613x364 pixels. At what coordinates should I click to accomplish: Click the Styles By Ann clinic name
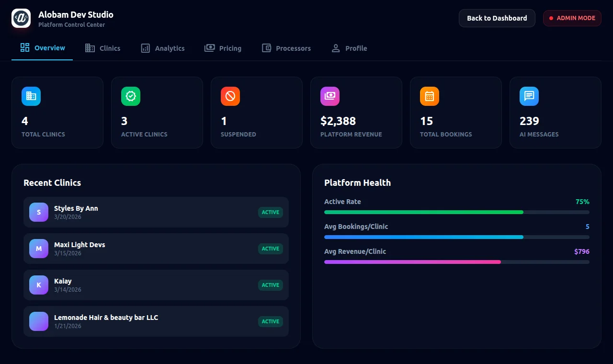coord(76,208)
